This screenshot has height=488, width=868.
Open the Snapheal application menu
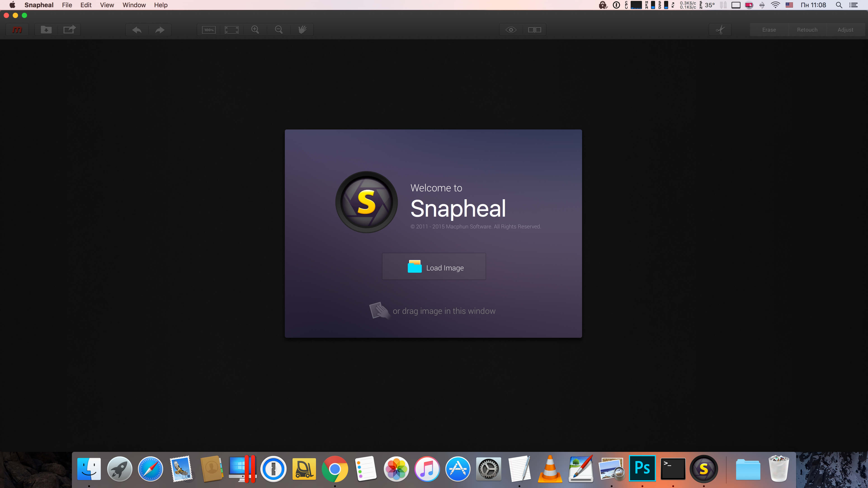click(39, 5)
